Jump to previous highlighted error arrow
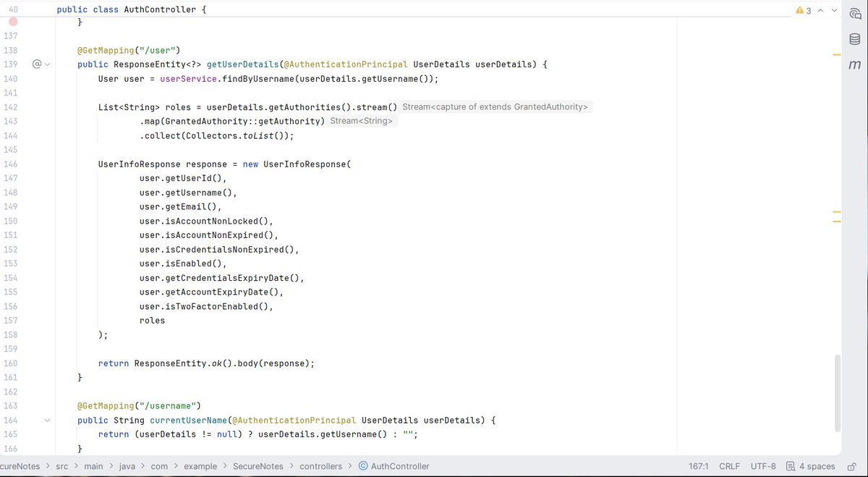The width and height of the screenshot is (868, 477). (x=821, y=11)
